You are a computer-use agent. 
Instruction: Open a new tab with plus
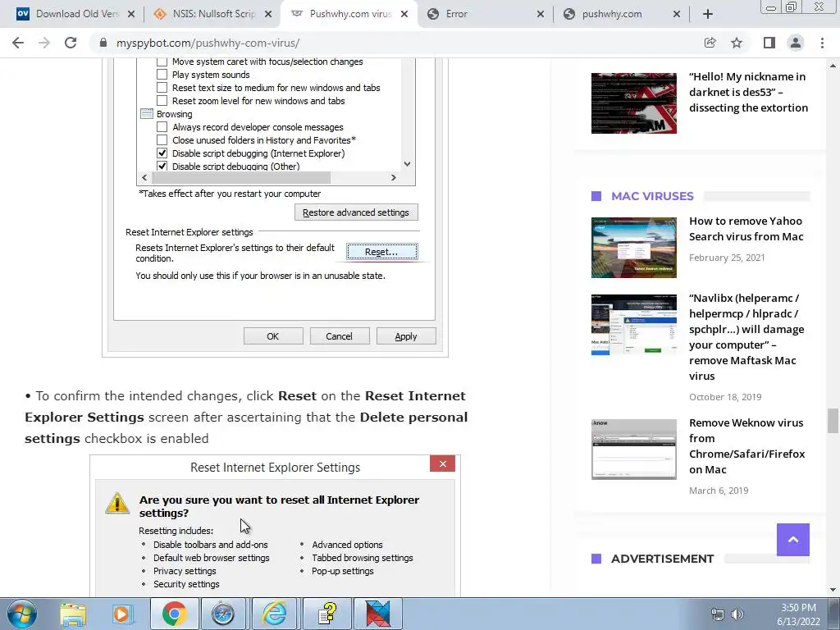tap(708, 15)
